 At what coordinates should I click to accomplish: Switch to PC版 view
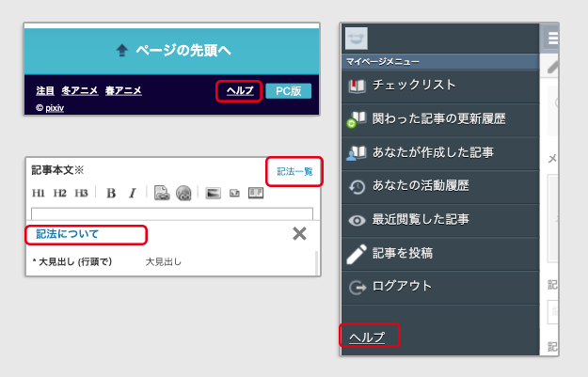(x=288, y=91)
